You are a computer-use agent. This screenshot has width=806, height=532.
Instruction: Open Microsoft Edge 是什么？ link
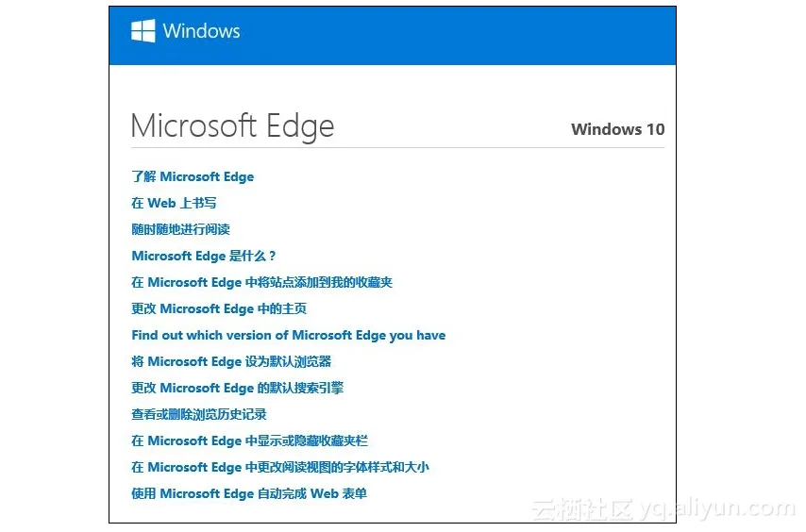[x=204, y=256]
